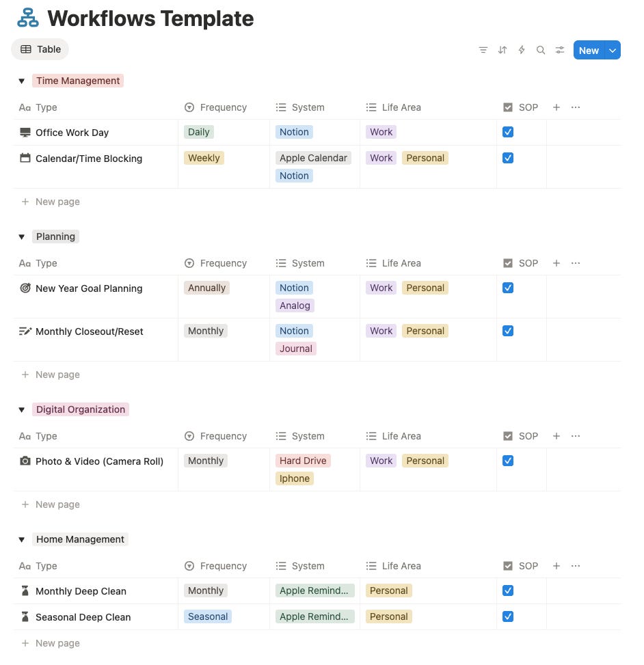Click Work tag in Office Work Day row
The height and width of the screenshot is (665, 644).
click(381, 132)
